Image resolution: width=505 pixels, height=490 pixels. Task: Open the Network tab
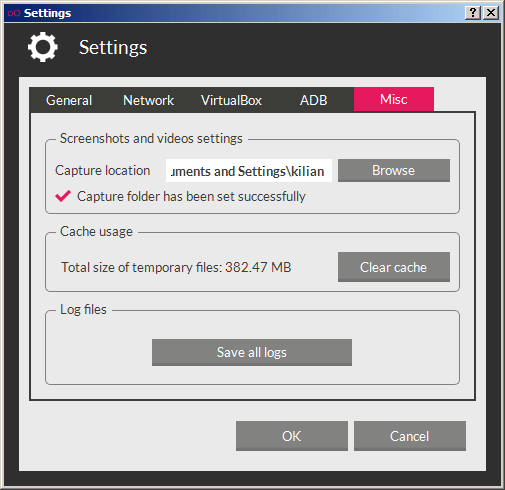148,100
